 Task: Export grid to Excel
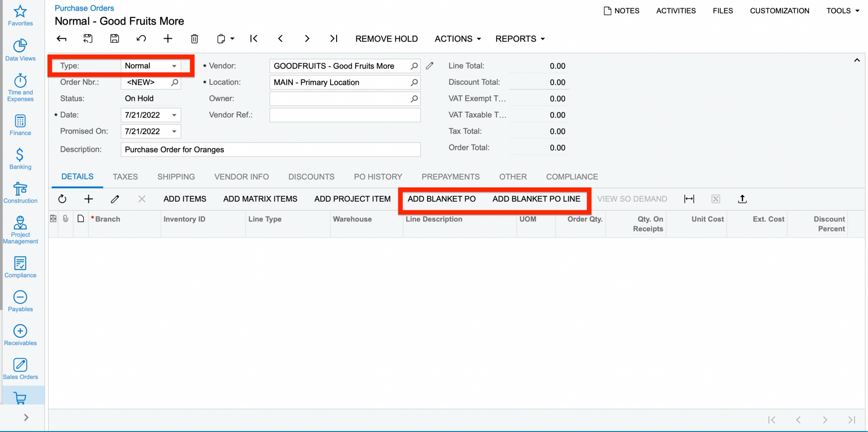click(716, 199)
